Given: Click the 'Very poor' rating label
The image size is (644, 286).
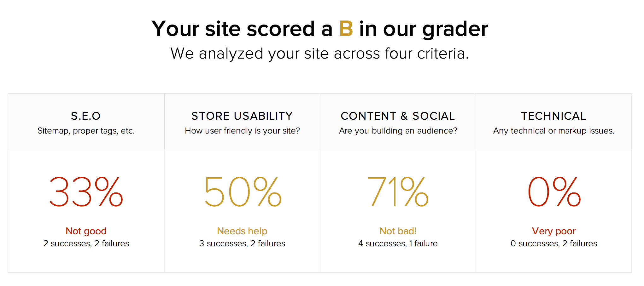Looking at the screenshot, I should (553, 231).
